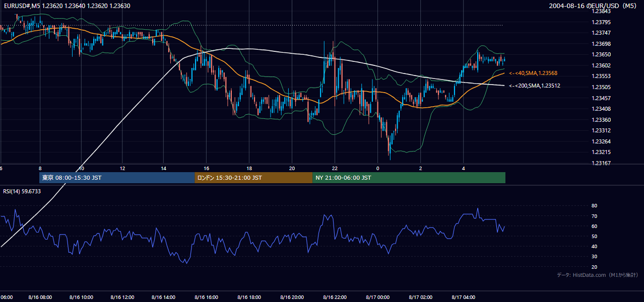Click RSI scale level 30
This screenshot has width=644, height=302.
(594, 257)
